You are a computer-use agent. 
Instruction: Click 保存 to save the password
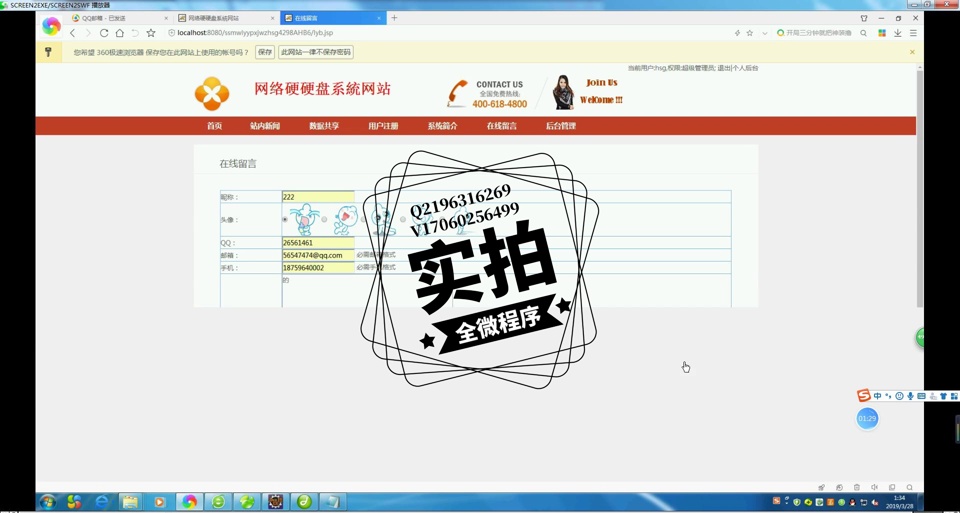click(x=264, y=52)
